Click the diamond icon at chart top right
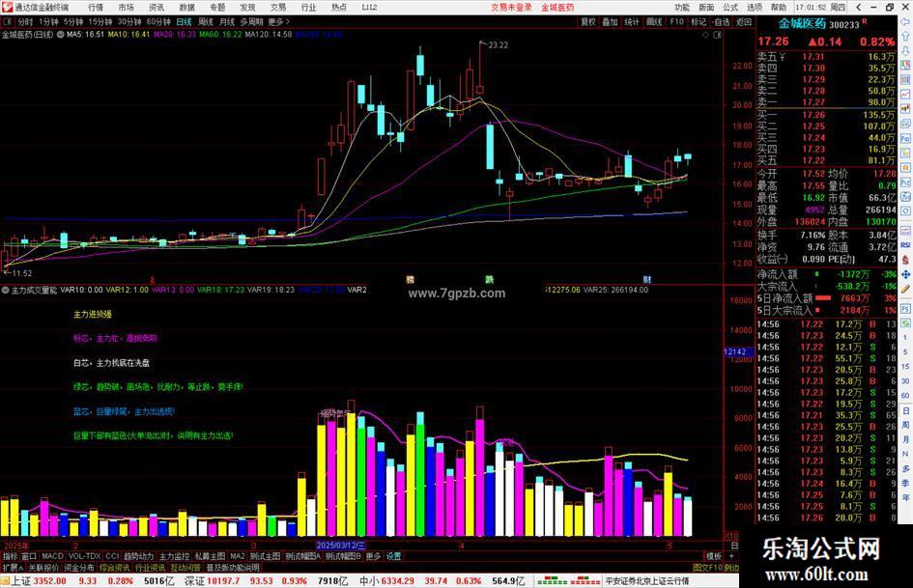Image resolution: width=913 pixels, height=588 pixels. point(705,35)
